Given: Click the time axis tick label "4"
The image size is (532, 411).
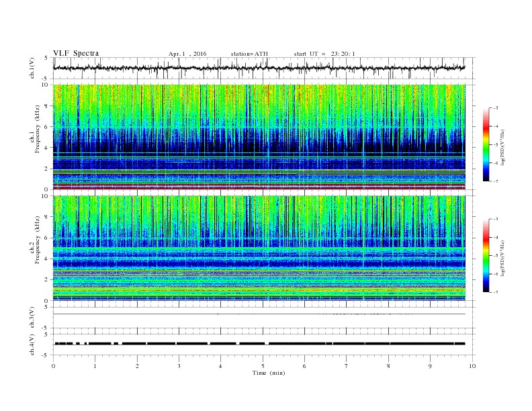Looking at the screenshot, I should (220, 366).
